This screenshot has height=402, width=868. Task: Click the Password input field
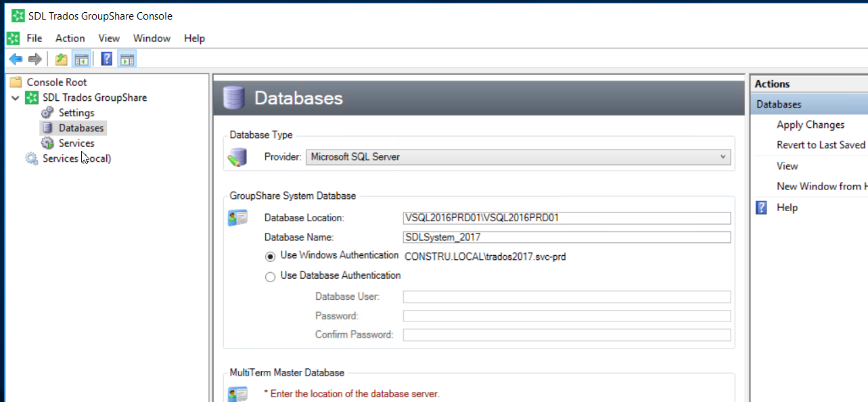[x=567, y=315]
